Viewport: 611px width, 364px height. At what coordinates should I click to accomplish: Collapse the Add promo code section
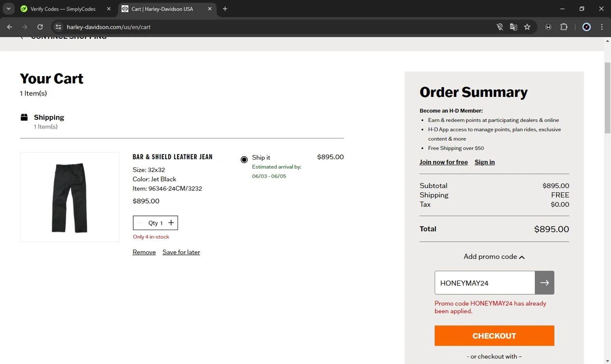tap(494, 257)
